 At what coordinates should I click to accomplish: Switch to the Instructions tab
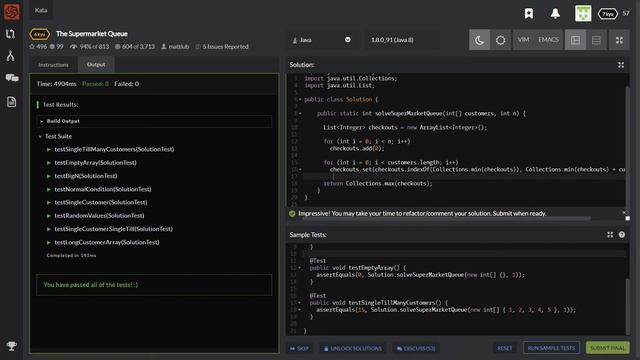[53, 65]
